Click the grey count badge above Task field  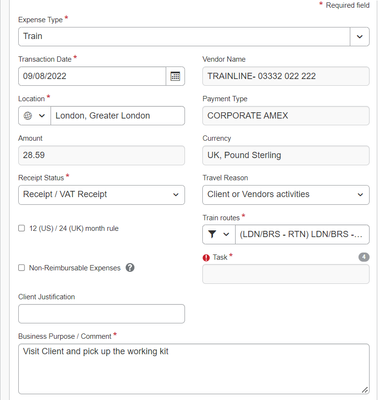pyautogui.click(x=364, y=257)
